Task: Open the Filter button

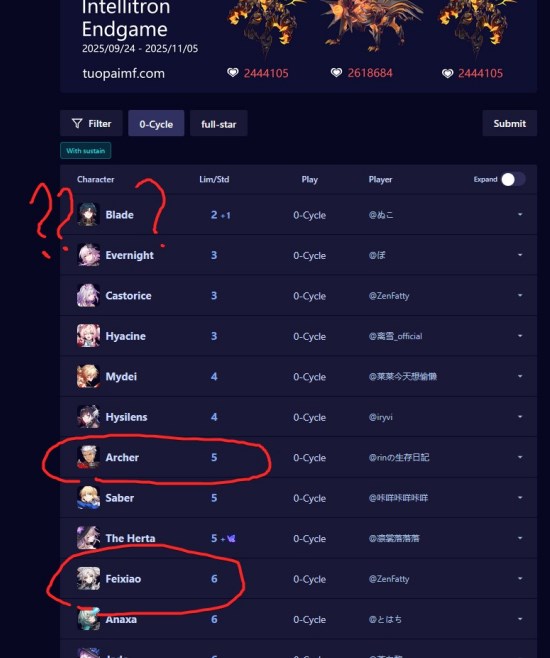Action: point(91,123)
